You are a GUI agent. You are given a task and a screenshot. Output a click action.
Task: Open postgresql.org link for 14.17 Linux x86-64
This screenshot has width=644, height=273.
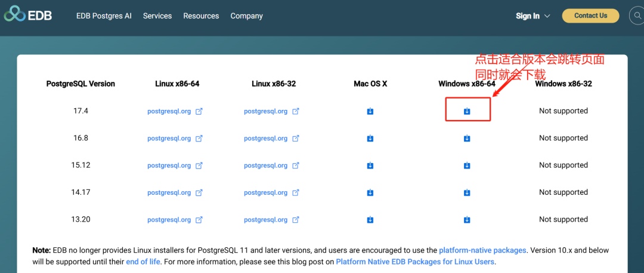[x=169, y=193]
